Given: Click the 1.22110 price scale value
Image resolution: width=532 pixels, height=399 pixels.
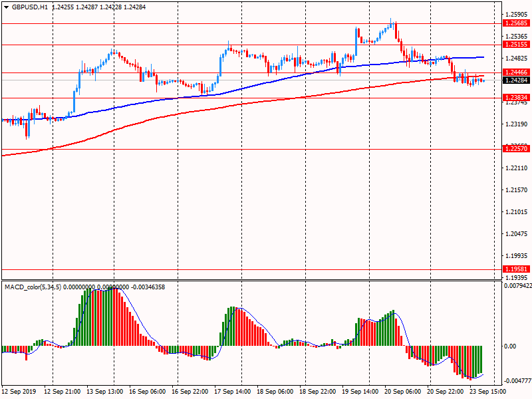Looking at the screenshot, I should (517, 168).
